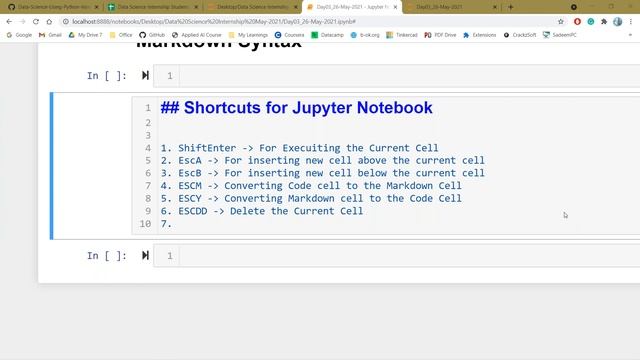640x360 pixels.
Task: Click the localhost URL in the address bar
Action: click(x=214, y=22)
